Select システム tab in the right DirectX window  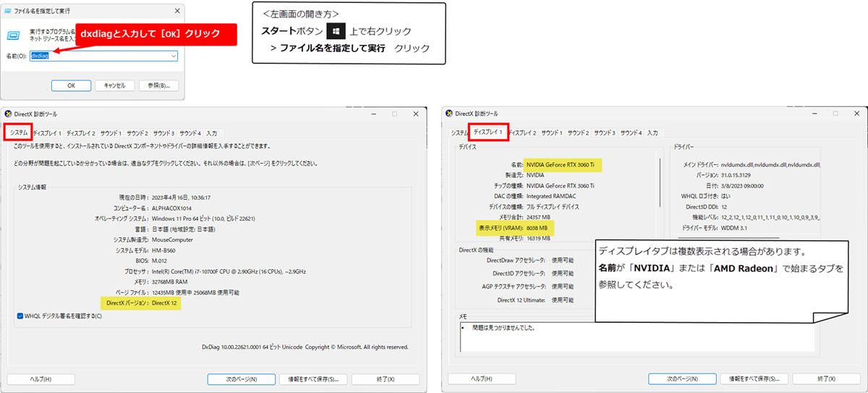point(459,133)
